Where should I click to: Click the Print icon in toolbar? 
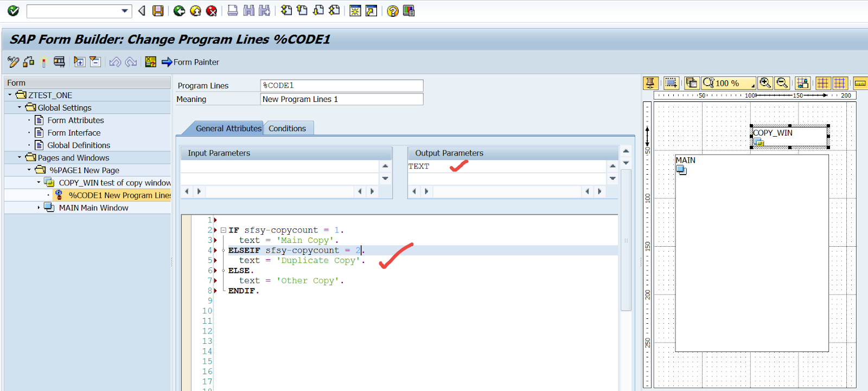point(233,11)
